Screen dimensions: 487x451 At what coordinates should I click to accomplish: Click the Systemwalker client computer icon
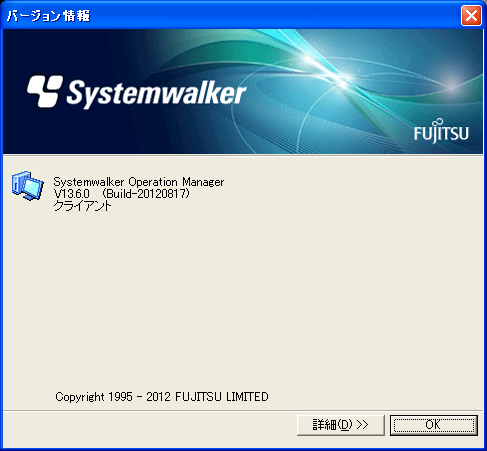click(x=27, y=186)
